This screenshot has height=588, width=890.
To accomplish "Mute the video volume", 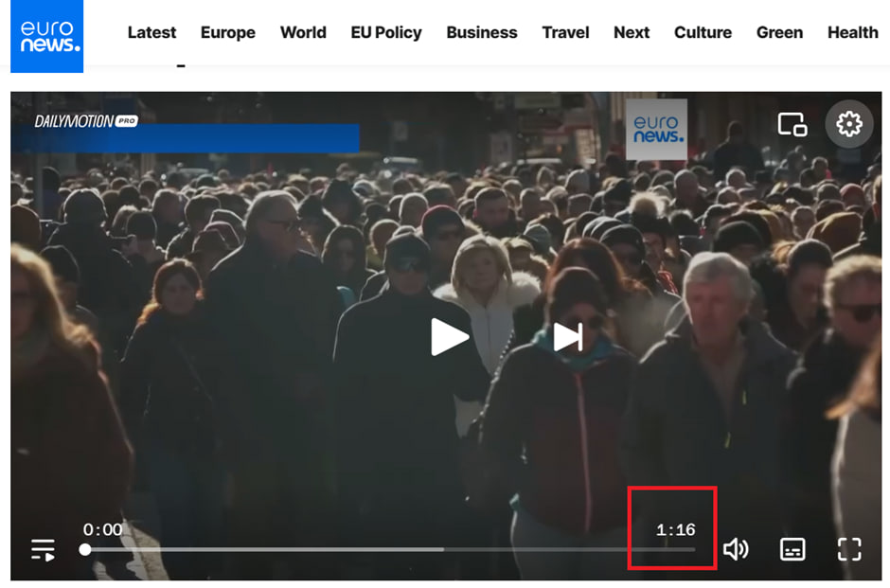I will [x=736, y=549].
